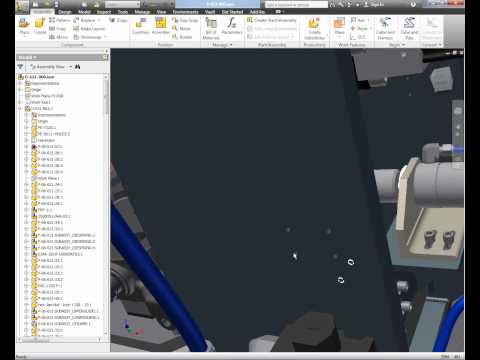Switch to the Design ribbon tab
Screen dimensions: 480x360
65,12
